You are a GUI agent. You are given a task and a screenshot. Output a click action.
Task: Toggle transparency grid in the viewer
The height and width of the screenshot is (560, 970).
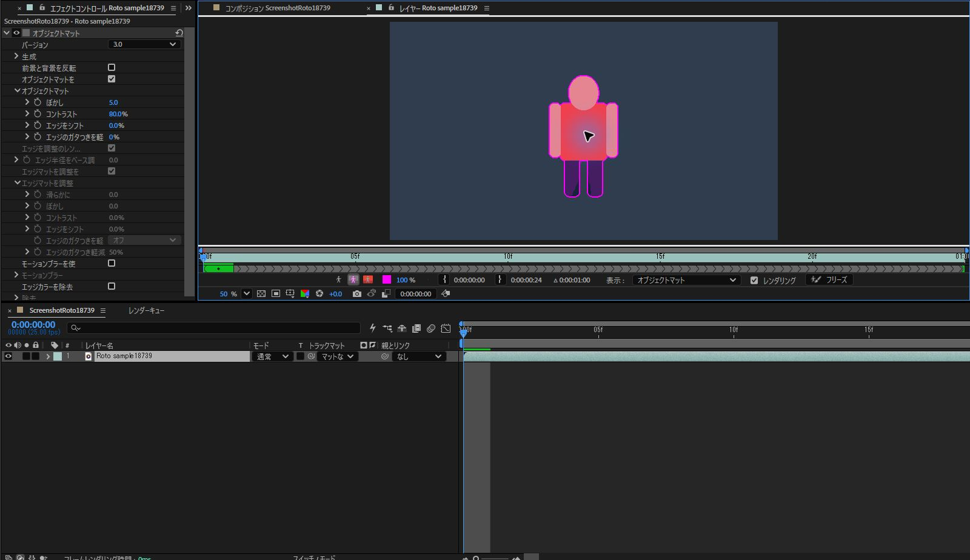click(261, 294)
